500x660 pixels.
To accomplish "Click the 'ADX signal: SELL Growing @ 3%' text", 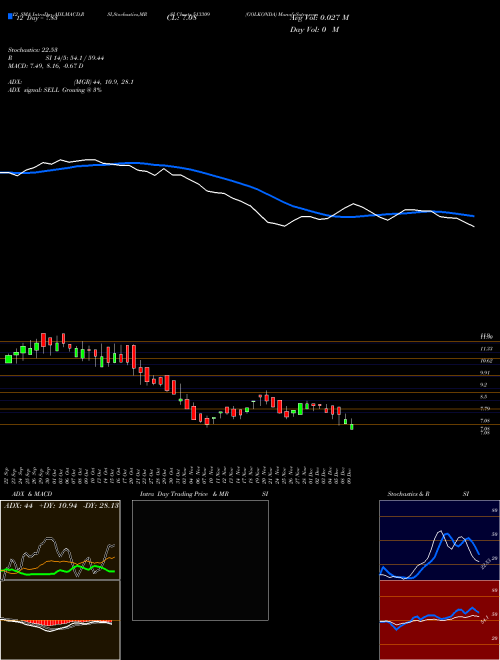I will [x=55, y=90].
